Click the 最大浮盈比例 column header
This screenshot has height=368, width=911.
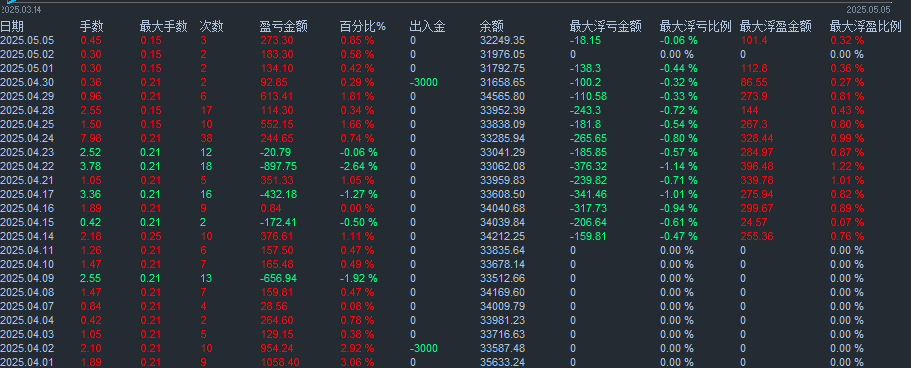pyautogui.click(x=866, y=26)
